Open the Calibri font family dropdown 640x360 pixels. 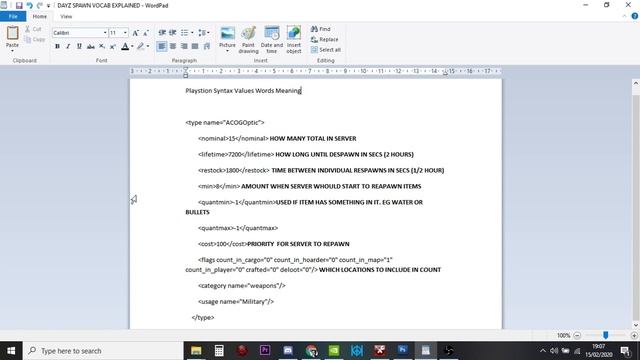(105, 33)
